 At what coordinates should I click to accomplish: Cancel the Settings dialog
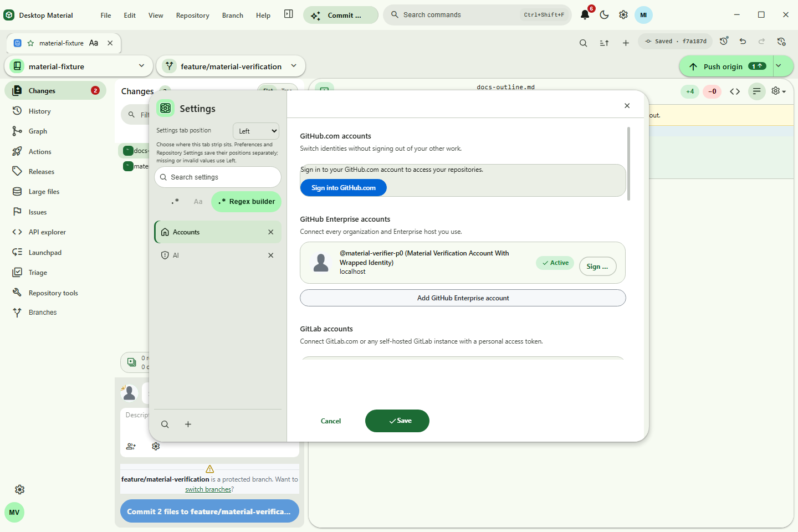point(331,421)
